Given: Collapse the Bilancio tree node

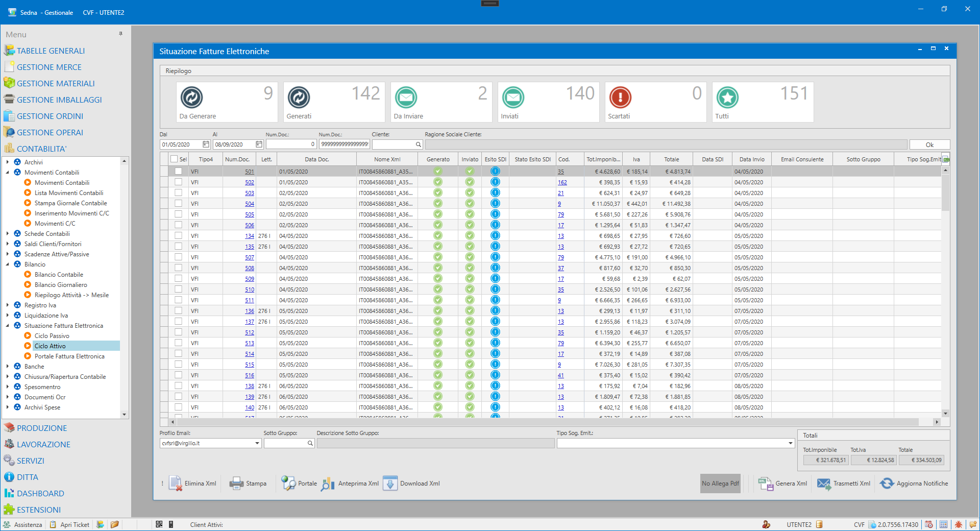Looking at the screenshot, I should [x=8, y=264].
